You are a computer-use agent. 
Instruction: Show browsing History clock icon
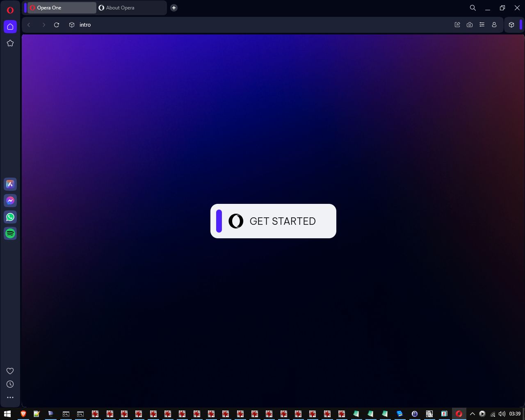pos(10,384)
